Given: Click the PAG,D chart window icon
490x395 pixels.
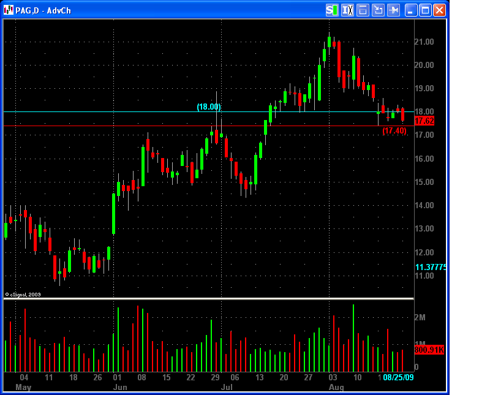Looking at the screenshot, I should coord(8,10).
